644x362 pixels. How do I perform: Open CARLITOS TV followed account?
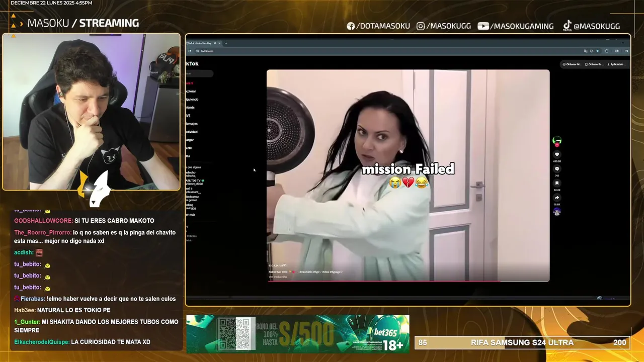click(x=195, y=182)
